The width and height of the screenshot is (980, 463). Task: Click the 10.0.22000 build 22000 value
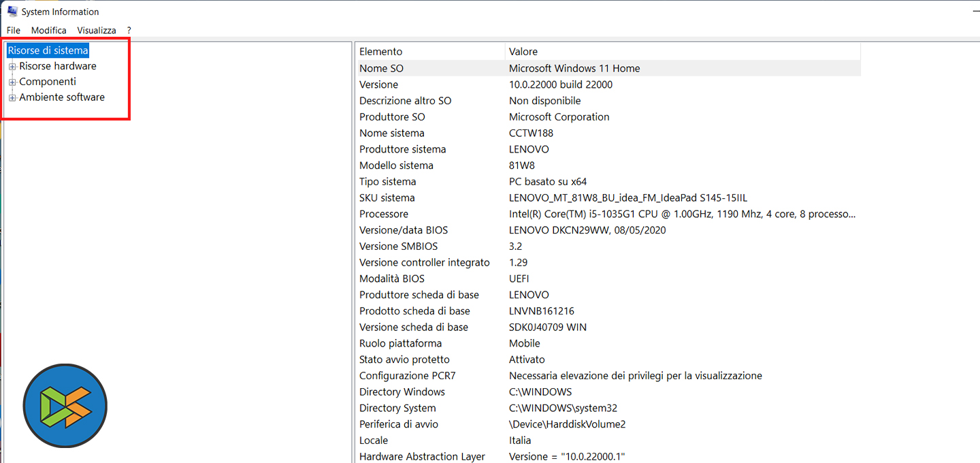[x=561, y=84]
